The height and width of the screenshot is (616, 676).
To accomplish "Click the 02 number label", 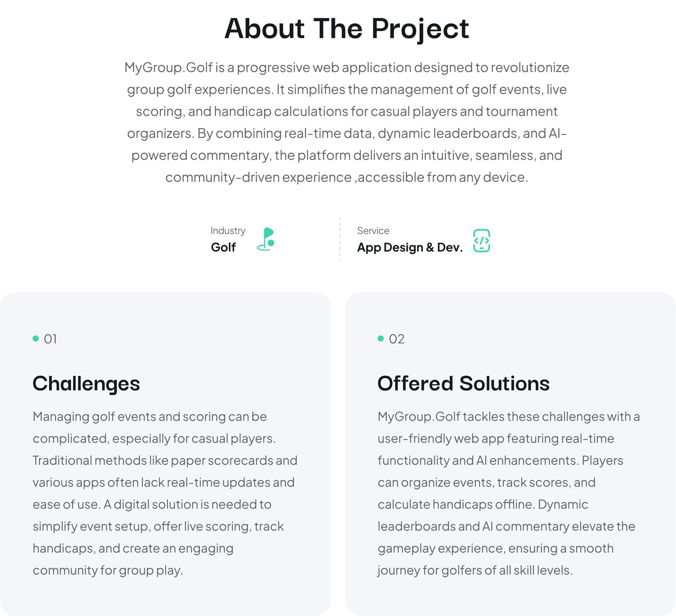I will 397,339.
